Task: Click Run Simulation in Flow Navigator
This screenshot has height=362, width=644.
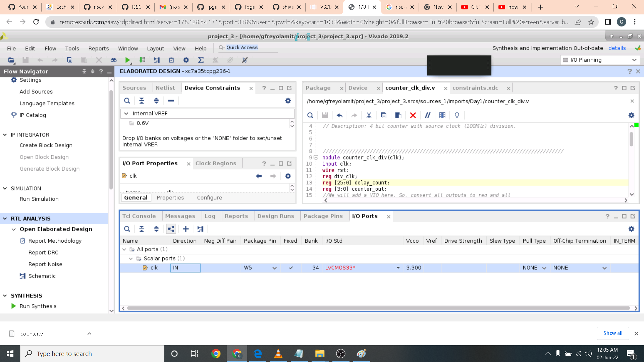Action: click(x=39, y=199)
